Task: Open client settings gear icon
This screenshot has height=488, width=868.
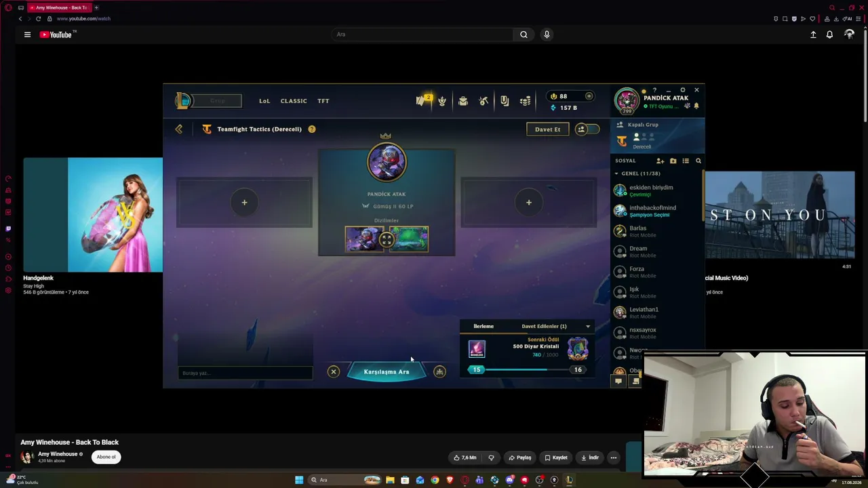Action: tap(683, 89)
